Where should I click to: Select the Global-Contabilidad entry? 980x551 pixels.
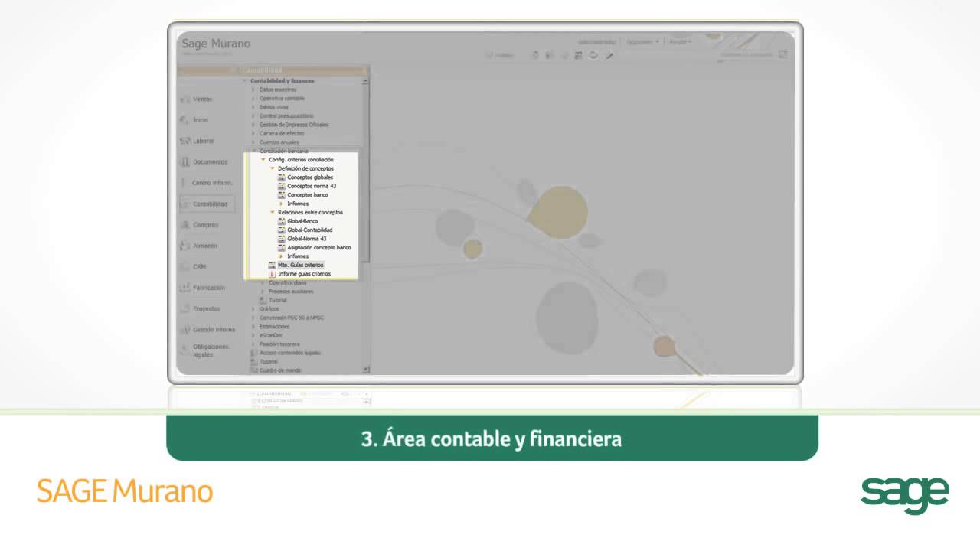click(310, 230)
